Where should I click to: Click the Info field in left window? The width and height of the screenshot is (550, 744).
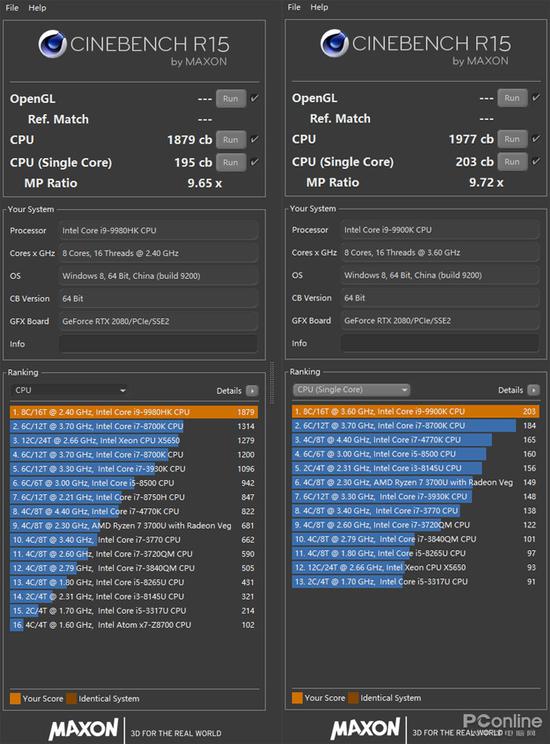click(158, 344)
